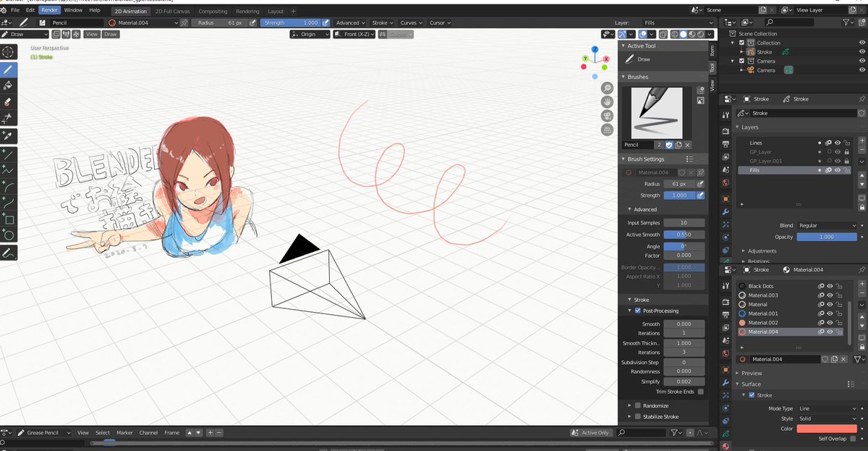The image size is (868, 451).
Task: Expand the Preview panel in material properties
Action: click(x=752, y=373)
